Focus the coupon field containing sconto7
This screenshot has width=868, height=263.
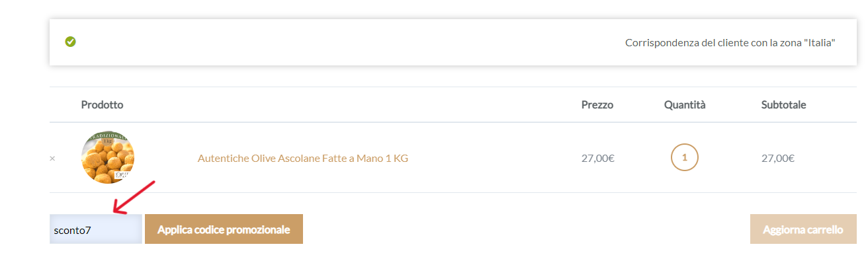[x=96, y=229]
